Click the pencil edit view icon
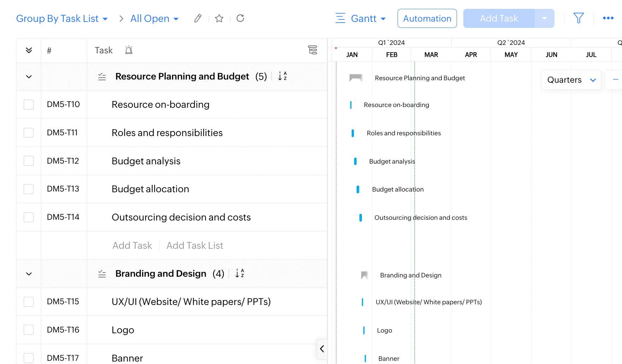The height and width of the screenshot is (364, 622). point(198,18)
